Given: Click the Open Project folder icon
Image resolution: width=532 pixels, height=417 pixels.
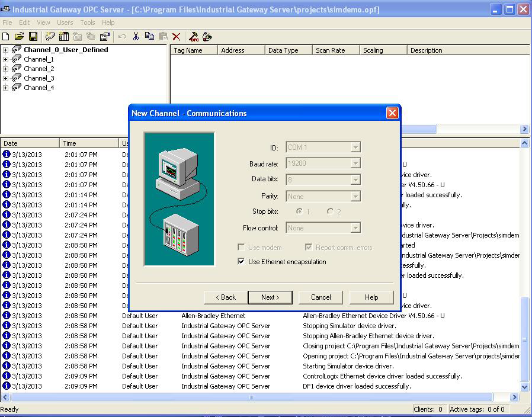Looking at the screenshot, I should (x=20, y=37).
